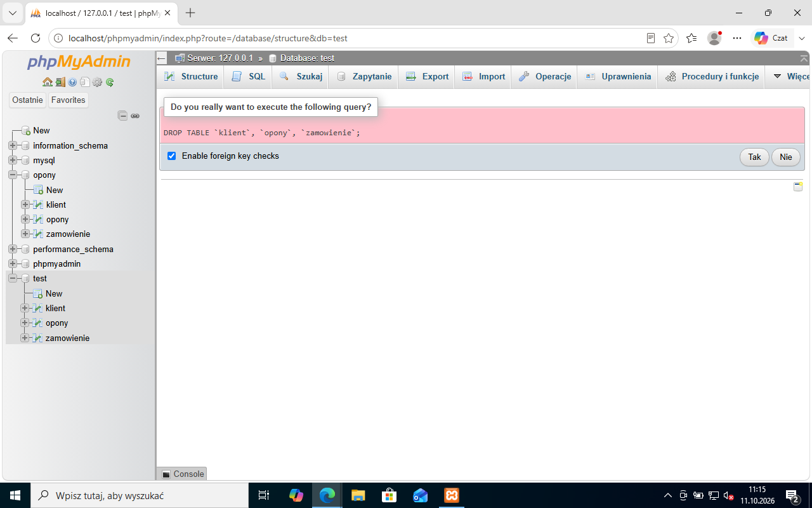This screenshot has width=812, height=508.
Task: Expand the phpmyadmin database node
Action: [x=13, y=264]
